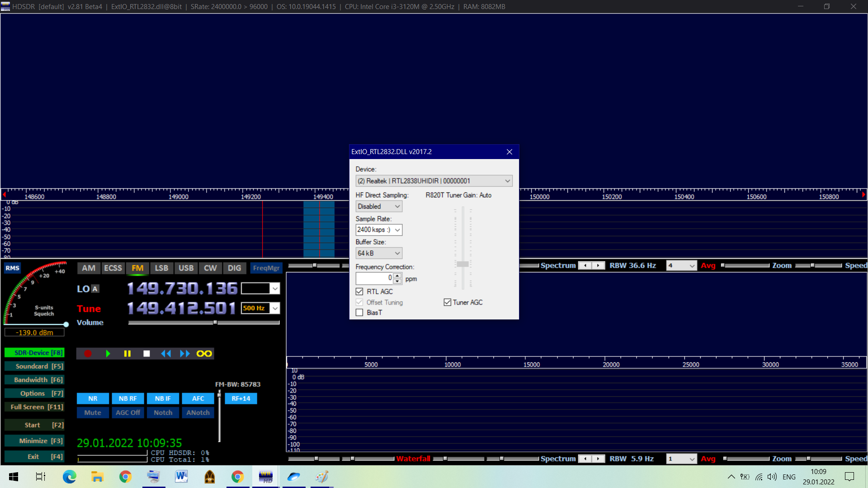Click the yellow pause button
Image resolution: width=868 pixels, height=488 pixels.
(127, 354)
